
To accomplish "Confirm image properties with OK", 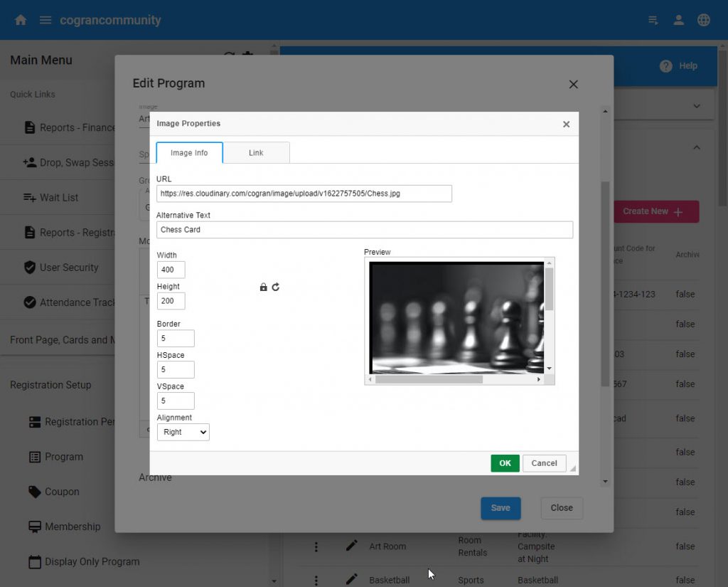I will pos(505,463).
